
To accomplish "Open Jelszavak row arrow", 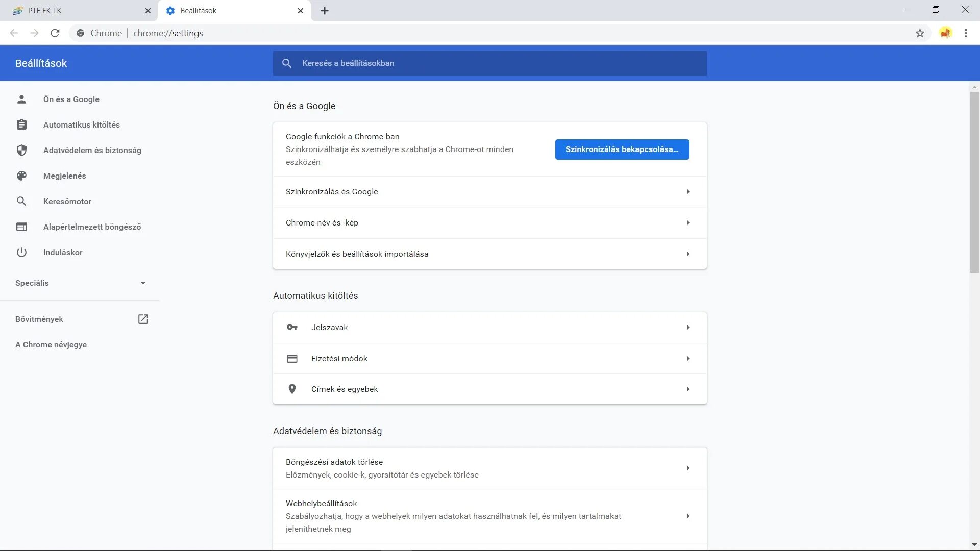I will 688,327.
